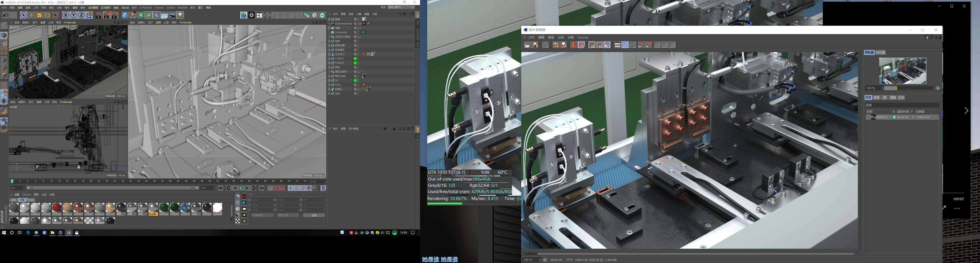Viewport: 980px width, 263px height.
Task: Click the Undo arrow icon
Action: pyautogui.click(x=6, y=15)
